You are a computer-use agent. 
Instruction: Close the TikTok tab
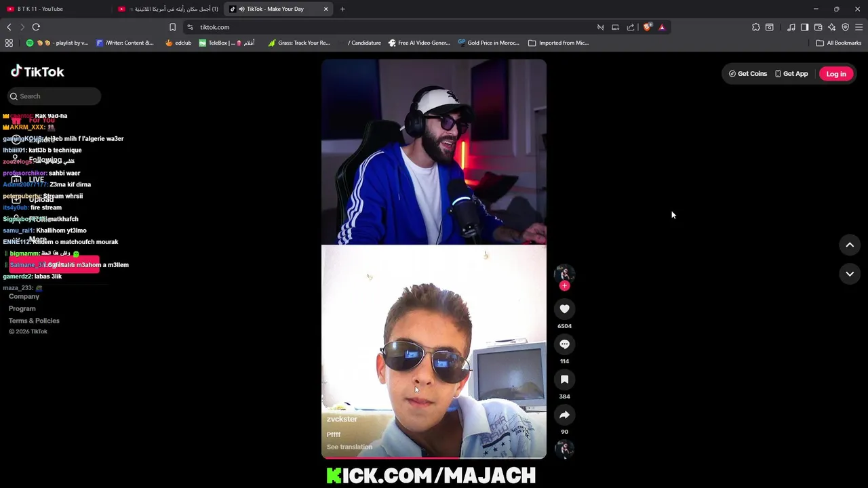[x=325, y=9]
